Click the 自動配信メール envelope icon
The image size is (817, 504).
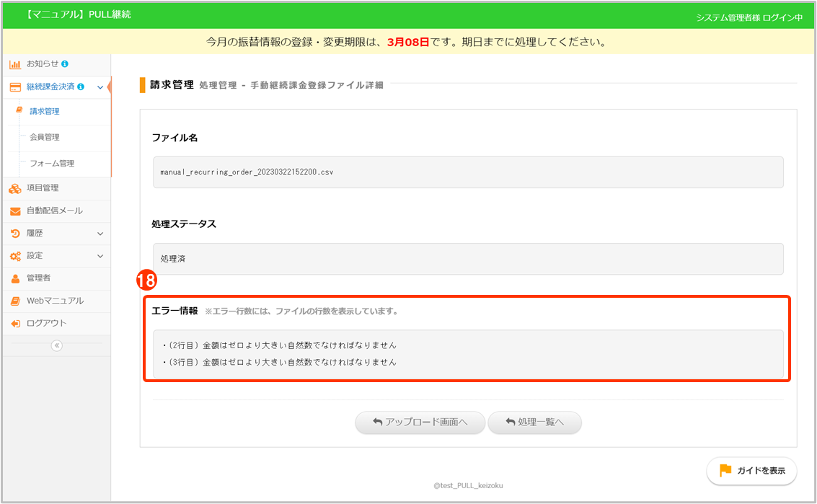[14, 211]
